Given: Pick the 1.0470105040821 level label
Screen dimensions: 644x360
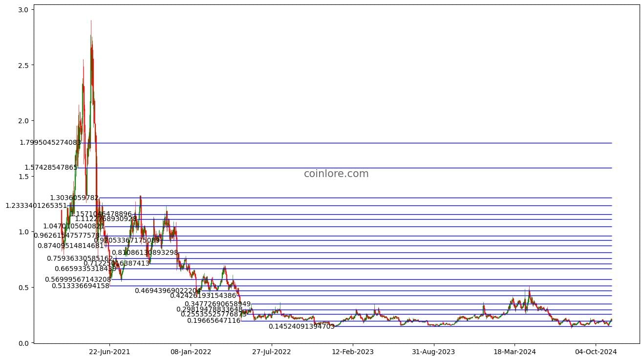Looking at the screenshot, I should coord(73,226).
